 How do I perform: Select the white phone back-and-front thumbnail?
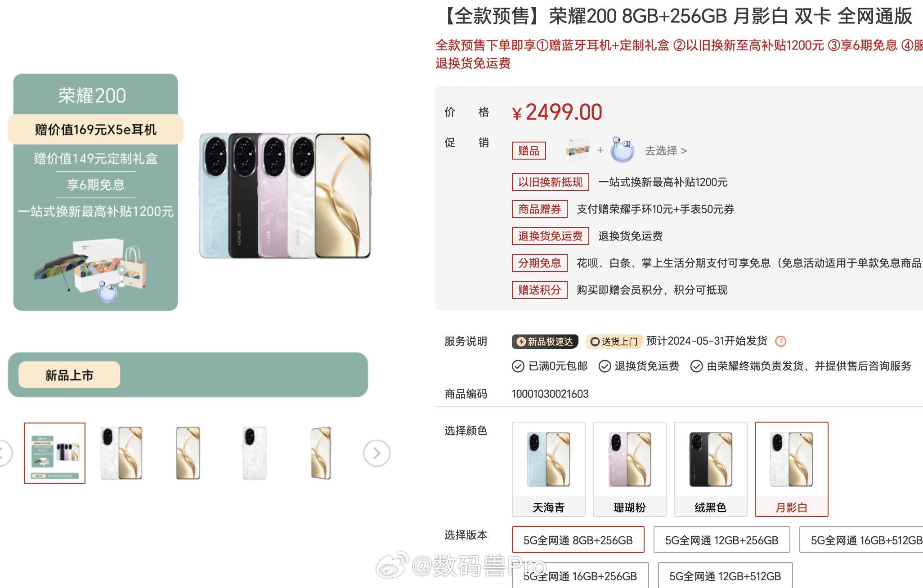point(121,453)
